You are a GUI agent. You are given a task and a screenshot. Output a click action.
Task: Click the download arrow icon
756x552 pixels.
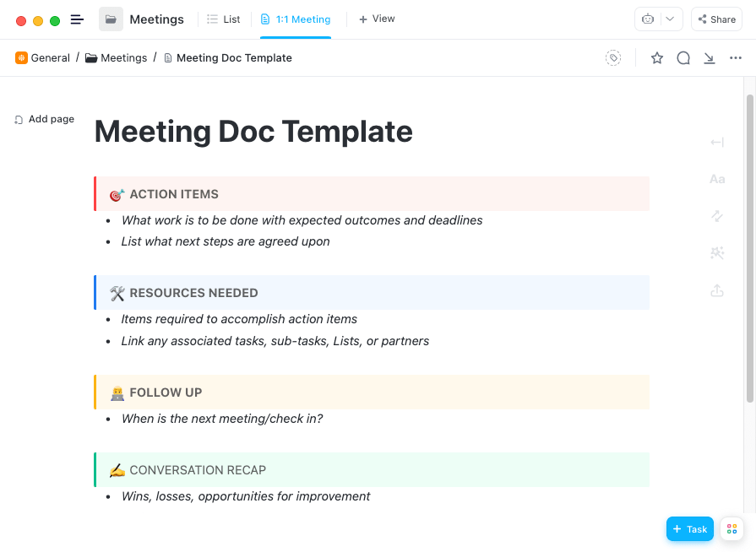coord(710,58)
